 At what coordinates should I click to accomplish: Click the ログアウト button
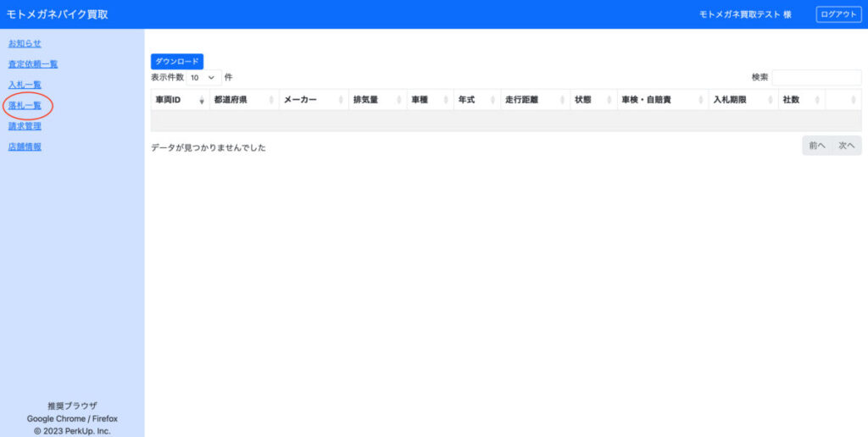point(838,14)
